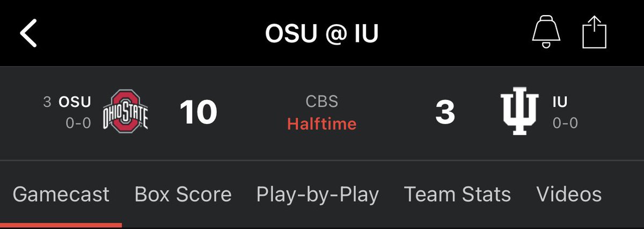Click Indiana's score of 3
Image resolution: width=644 pixels, height=229 pixels.
pos(445,112)
